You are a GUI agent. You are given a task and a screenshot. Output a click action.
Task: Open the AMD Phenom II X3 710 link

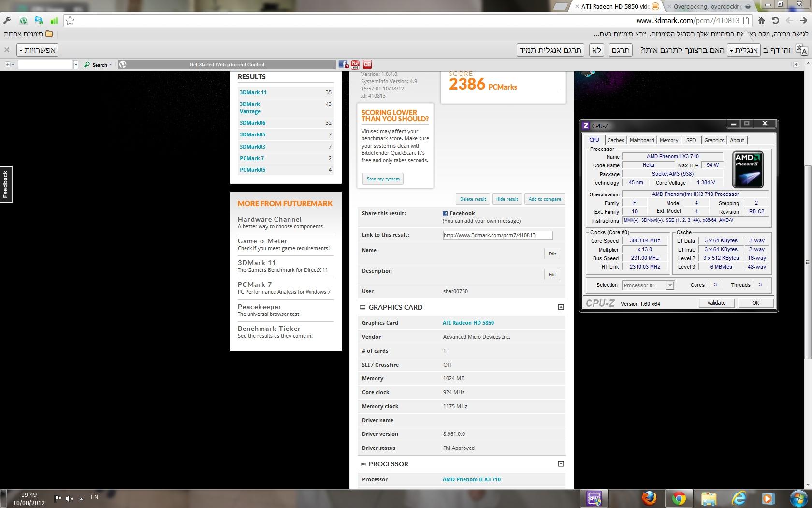click(x=471, y=479)
